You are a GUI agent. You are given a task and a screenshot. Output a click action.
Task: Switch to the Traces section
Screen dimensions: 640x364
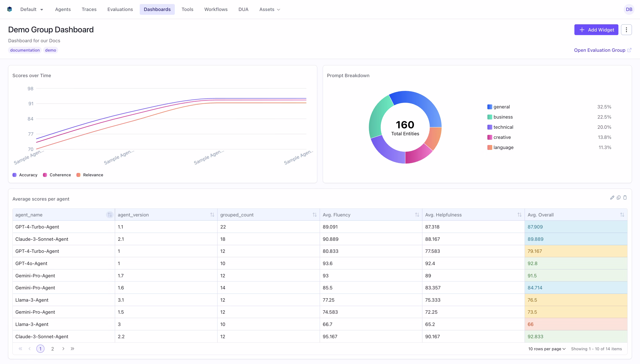pyautogui.click(x=89, y=9)
